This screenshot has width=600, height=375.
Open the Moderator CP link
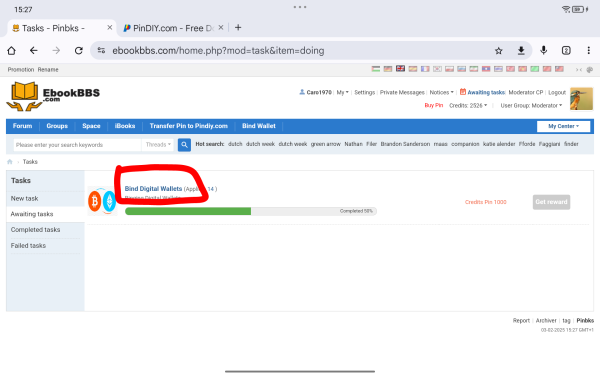526,92
